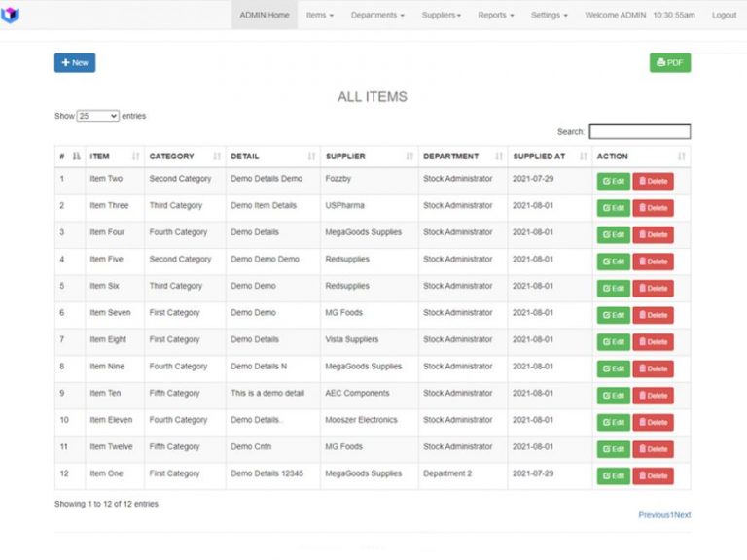Image resolution: width=747 pixels, height=560 pixels.
Task: Delete the Item One row
Action: click(x=653, y=475)
